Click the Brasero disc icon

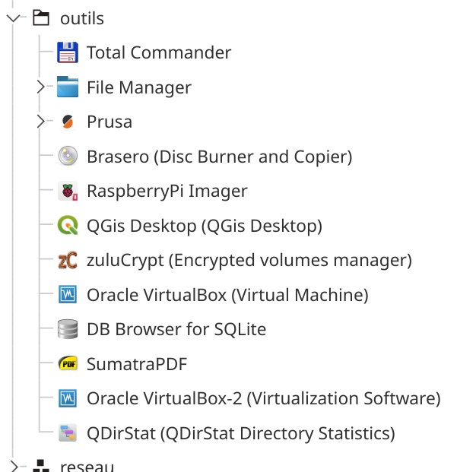68,156
